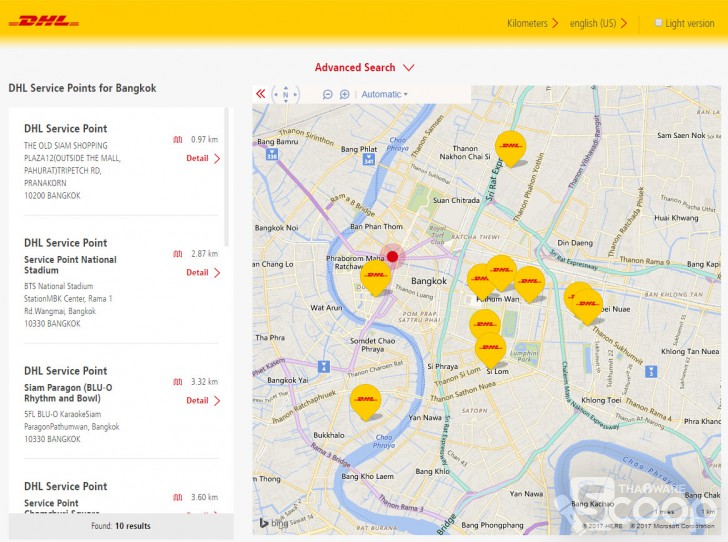Click the map icon next to 3.60 km
The image size is (728, 542).
click(177, 497)
